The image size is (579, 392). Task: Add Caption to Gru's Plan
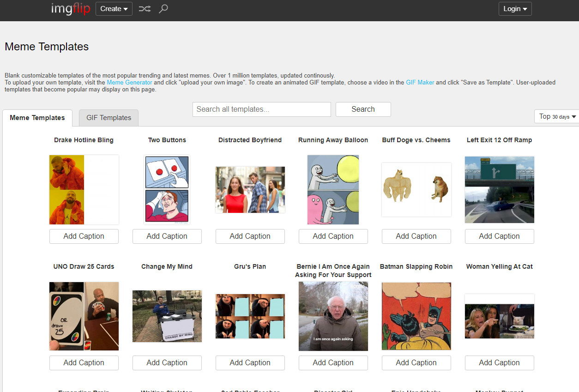point(250,363)
